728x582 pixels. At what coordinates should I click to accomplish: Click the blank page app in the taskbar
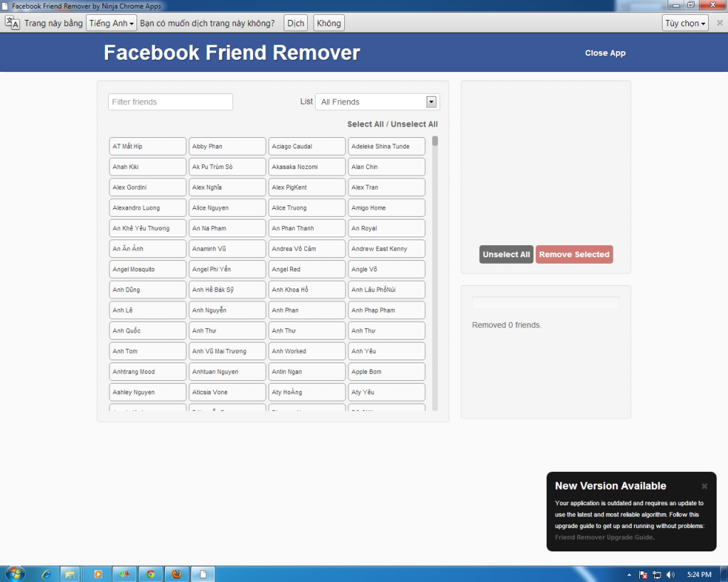pos(203,575)
